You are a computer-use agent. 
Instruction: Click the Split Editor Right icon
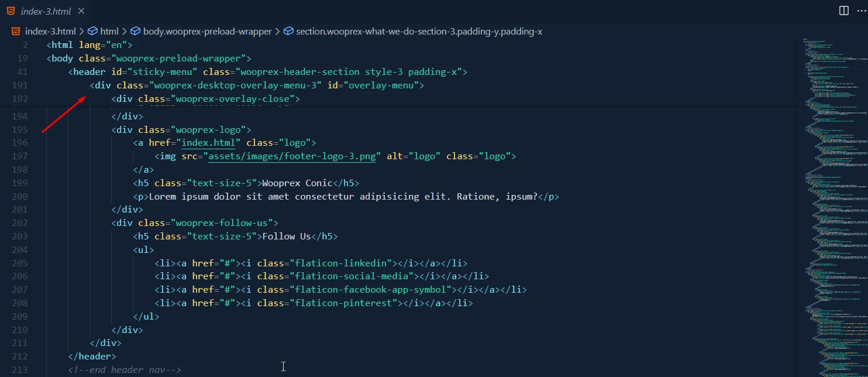[843, 11]
